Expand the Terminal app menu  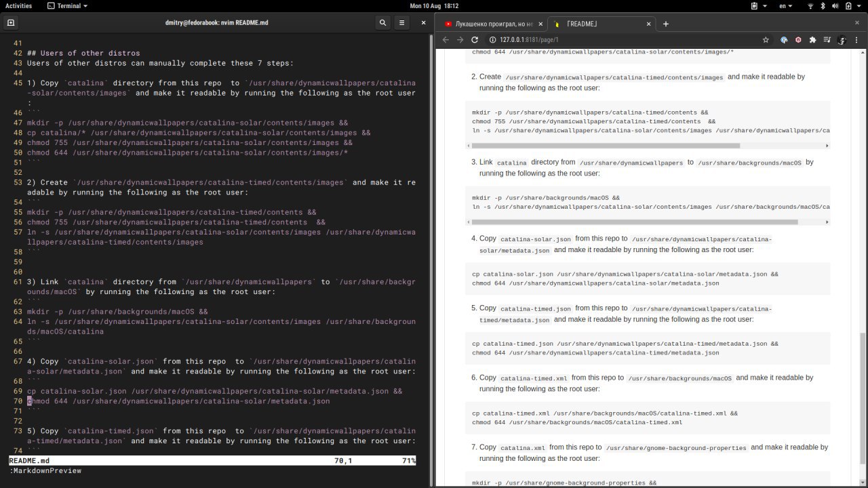68,5
